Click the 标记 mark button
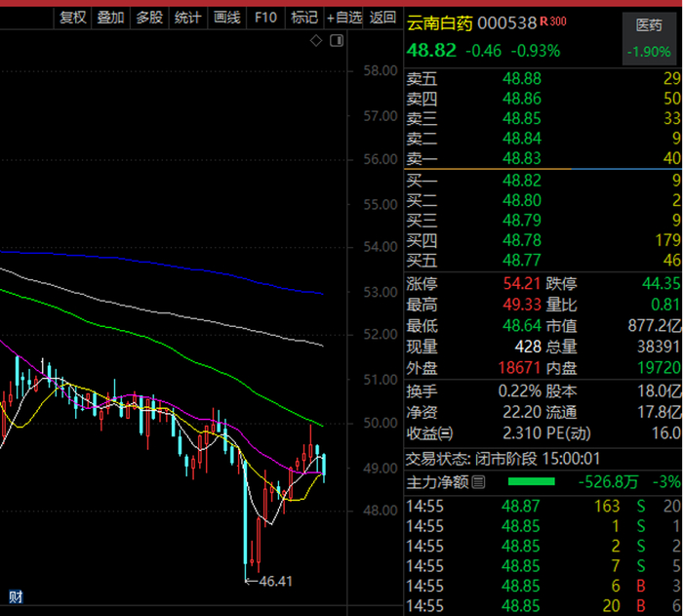Screen dimensions: 683x616 click(304, 18)
